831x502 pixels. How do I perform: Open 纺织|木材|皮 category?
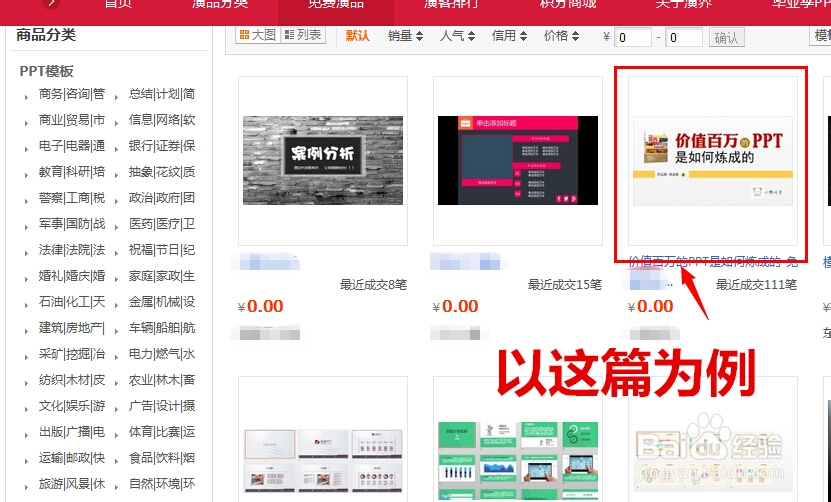72,380
